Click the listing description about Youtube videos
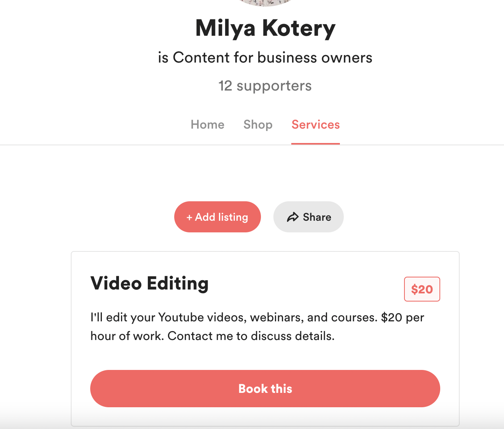The height and width of the screenshot is (429, 504). pos(257,326)
